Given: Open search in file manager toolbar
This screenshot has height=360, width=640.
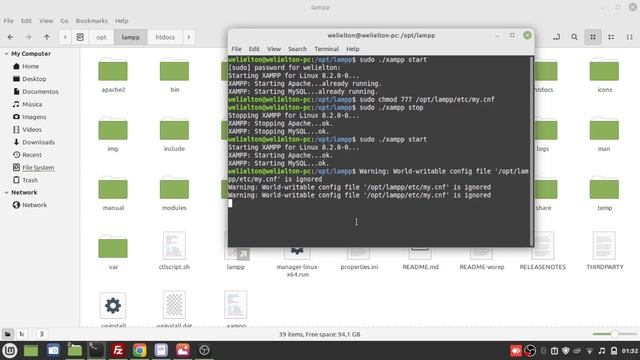Looking at the screenshot, I should pos(574,37).
